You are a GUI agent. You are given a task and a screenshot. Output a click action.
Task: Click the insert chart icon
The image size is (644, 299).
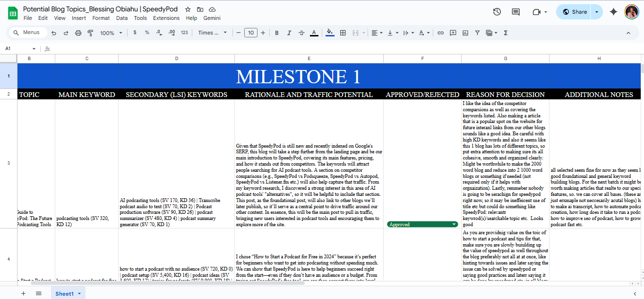[465, 33]
